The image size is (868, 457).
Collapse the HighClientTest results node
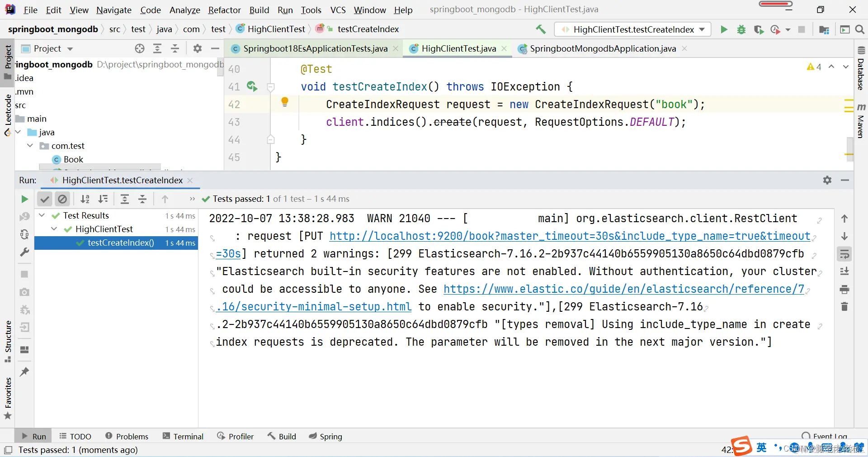click(x=54, y=229)
